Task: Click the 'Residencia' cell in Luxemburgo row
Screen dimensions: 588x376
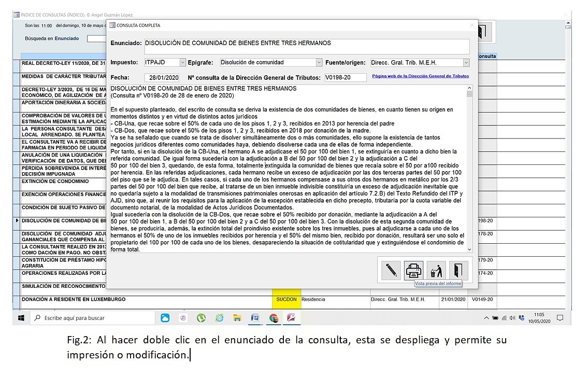Action: (335, 302)
